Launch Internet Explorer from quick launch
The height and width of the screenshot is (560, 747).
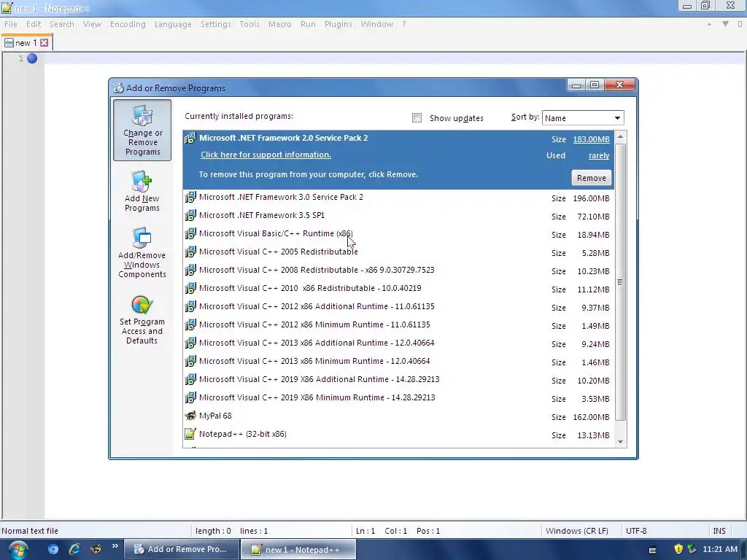(74, 549)
